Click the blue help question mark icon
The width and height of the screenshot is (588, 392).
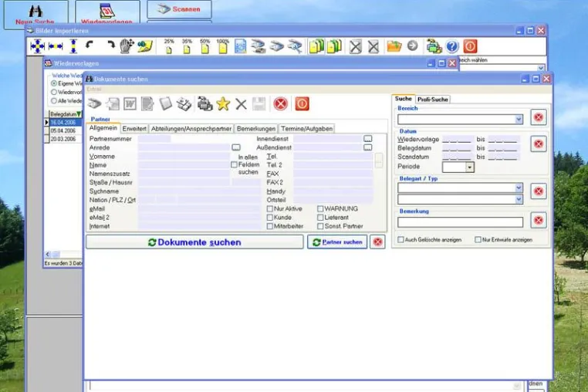pyautogui.click(x=452, y=46)
